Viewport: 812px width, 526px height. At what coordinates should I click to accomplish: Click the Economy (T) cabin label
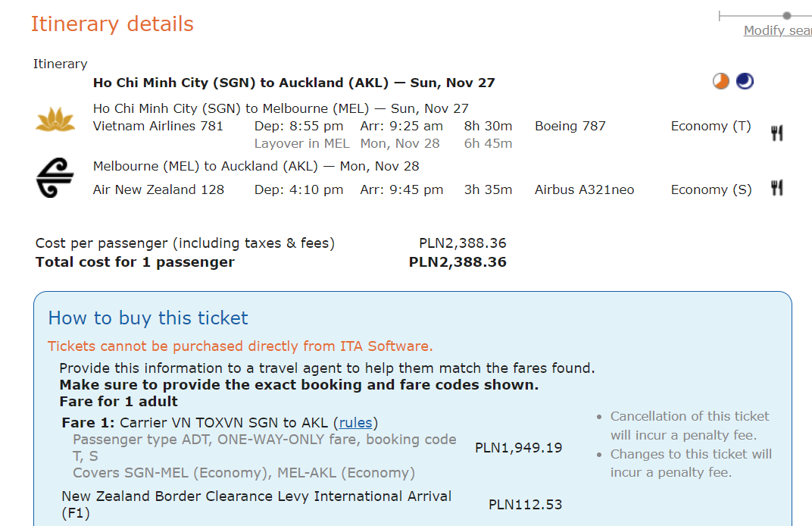(711, 126)
